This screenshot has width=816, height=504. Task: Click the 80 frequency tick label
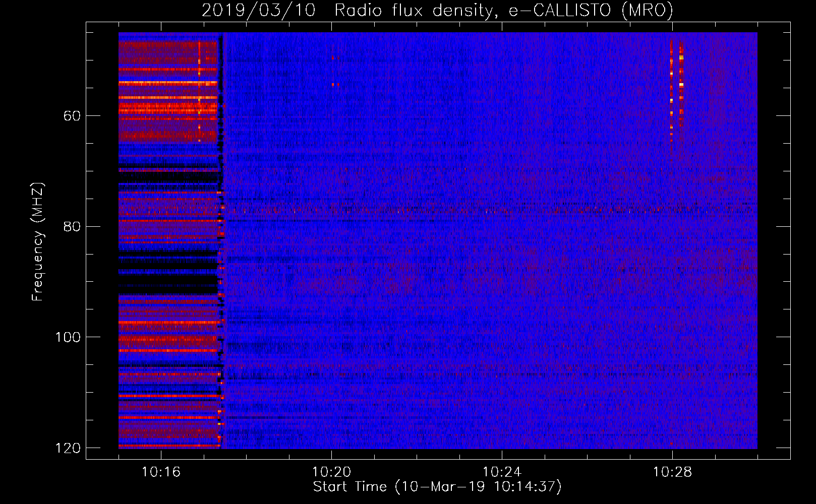tap(72, 226)
